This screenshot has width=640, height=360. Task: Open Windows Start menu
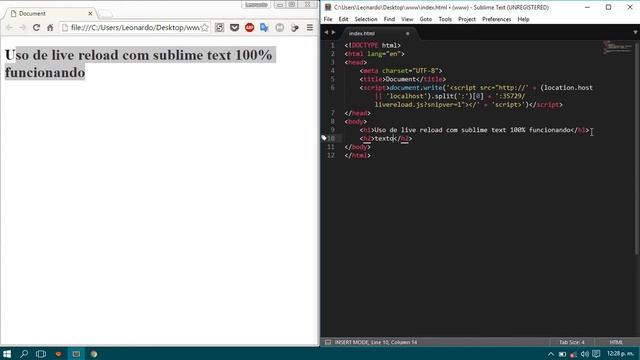click(x=7, y=353)
